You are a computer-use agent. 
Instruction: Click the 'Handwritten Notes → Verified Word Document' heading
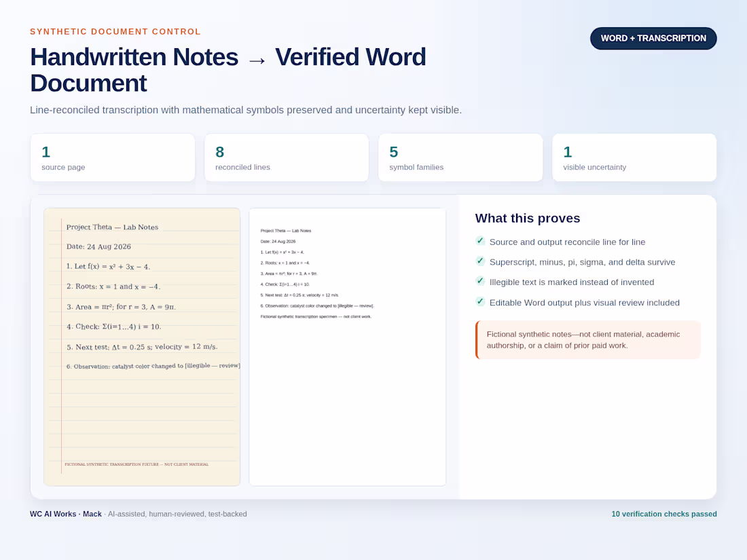(227, 70)
